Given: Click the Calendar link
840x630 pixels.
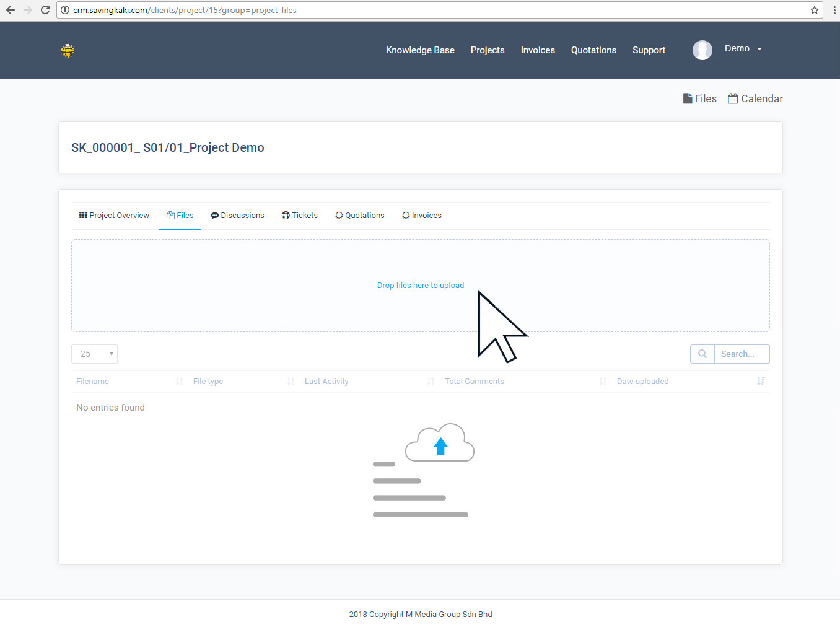Looking at the screenshot, I should 755,98.
